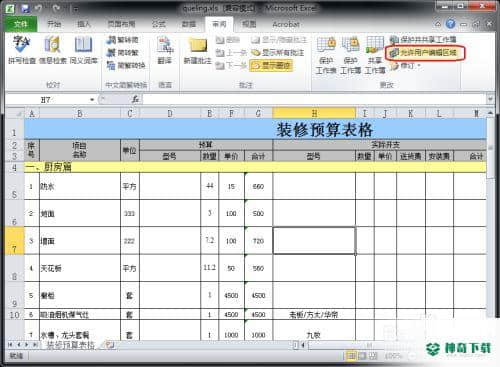Toggle the Show Ink button

tap(271, 65)
